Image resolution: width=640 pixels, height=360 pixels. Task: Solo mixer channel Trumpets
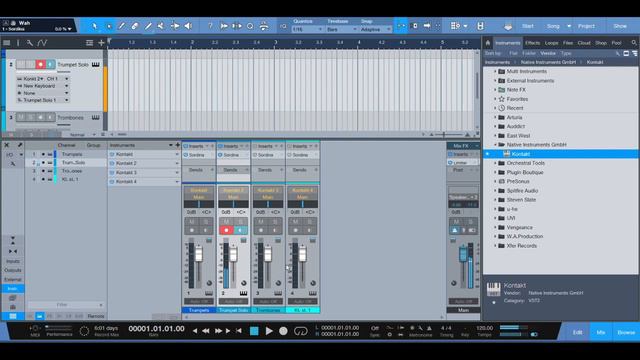tap(206, 222)
